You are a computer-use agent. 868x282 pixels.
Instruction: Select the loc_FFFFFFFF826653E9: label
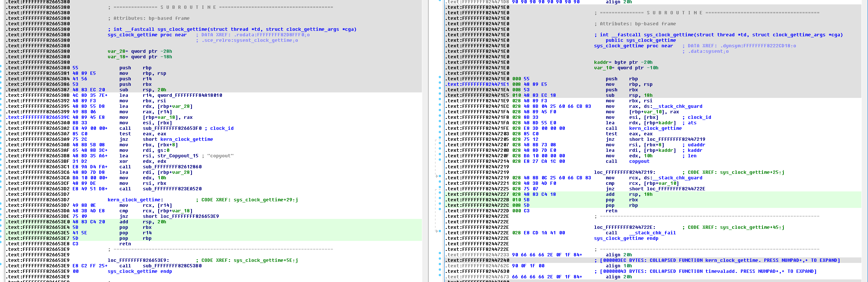[x=138, y=260]
